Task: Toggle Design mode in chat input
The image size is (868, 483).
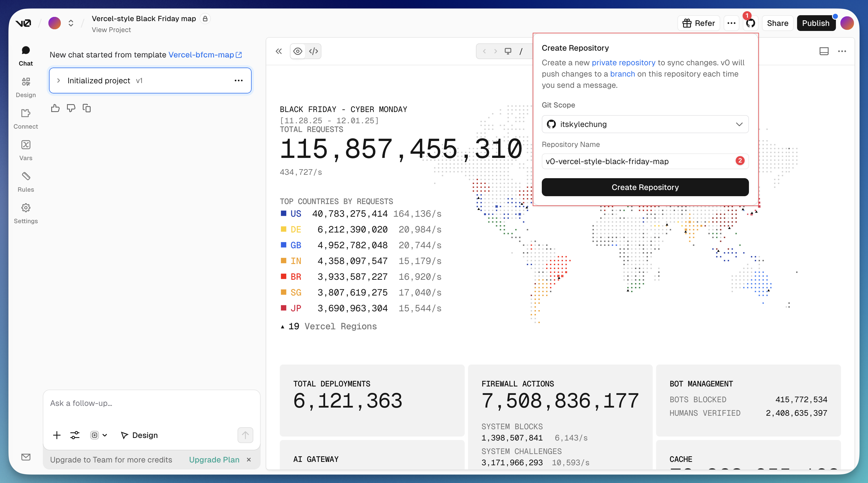Action: tap(139, 435)
